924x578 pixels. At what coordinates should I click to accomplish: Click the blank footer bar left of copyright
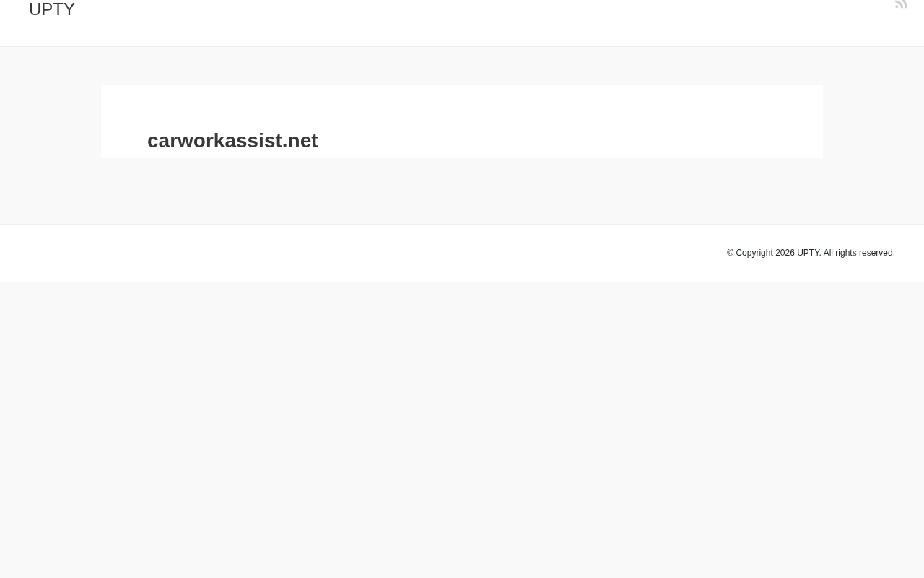pos(361,253)
